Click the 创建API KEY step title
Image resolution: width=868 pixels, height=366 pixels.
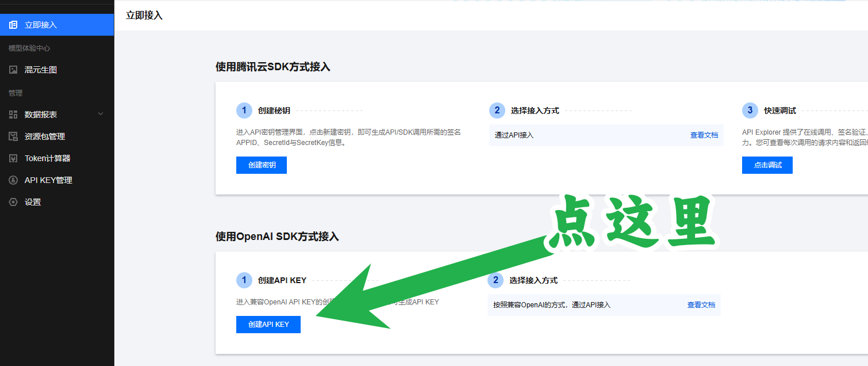[282, 281]
